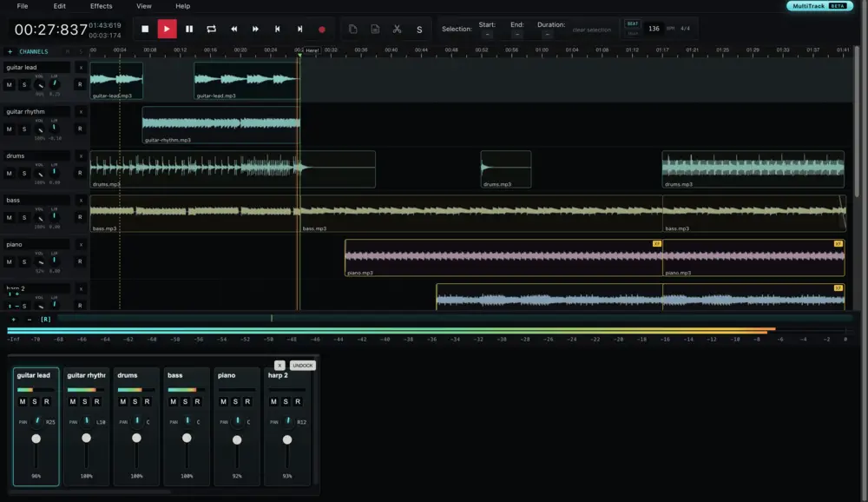Open the File menu

point(23,6)
